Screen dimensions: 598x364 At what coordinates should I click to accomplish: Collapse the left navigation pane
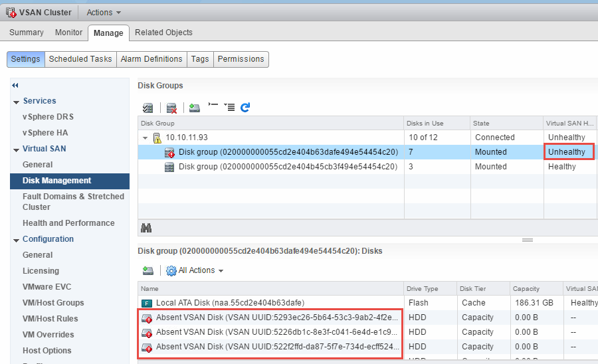click(x=15, y=86)
